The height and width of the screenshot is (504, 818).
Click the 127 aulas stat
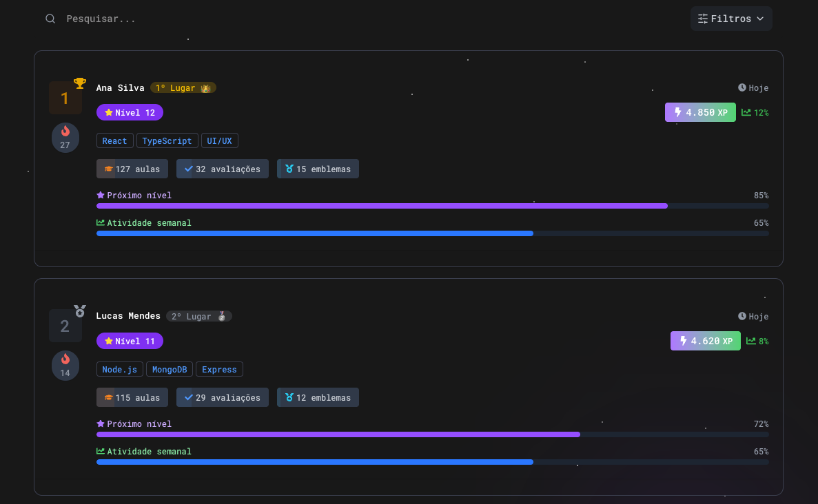click(x=132, y=169)
